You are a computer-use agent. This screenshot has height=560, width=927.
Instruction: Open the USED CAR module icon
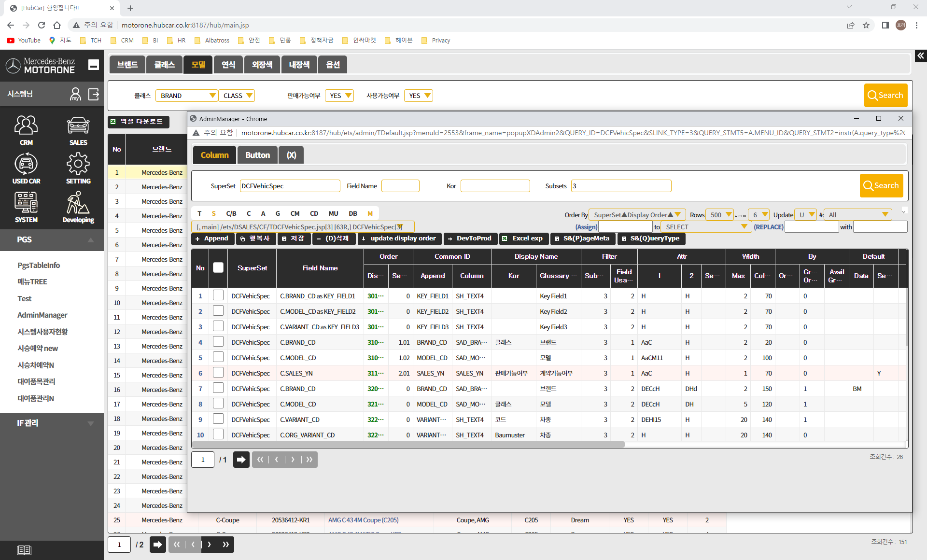coord(26,168)
